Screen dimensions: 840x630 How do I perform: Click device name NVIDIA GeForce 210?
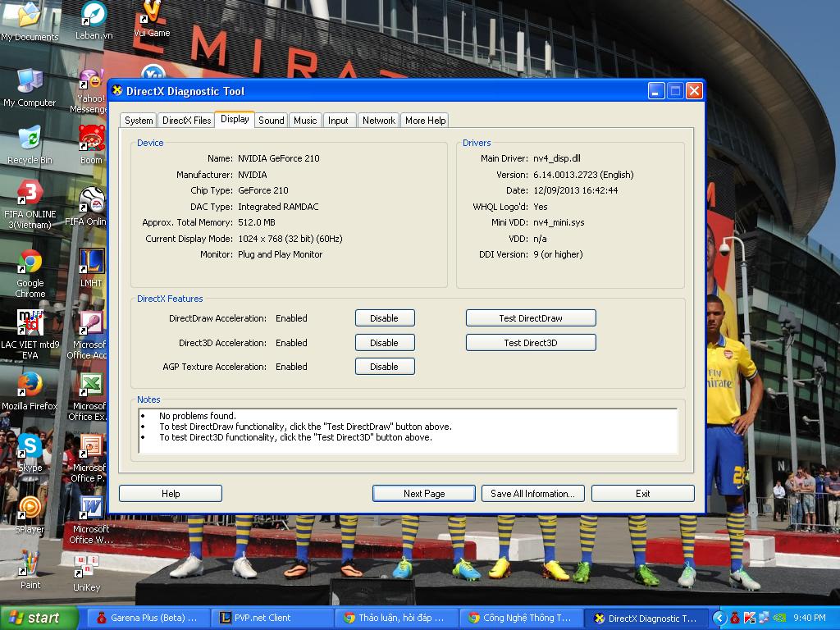pyautogui.click(x=279, y=158)
